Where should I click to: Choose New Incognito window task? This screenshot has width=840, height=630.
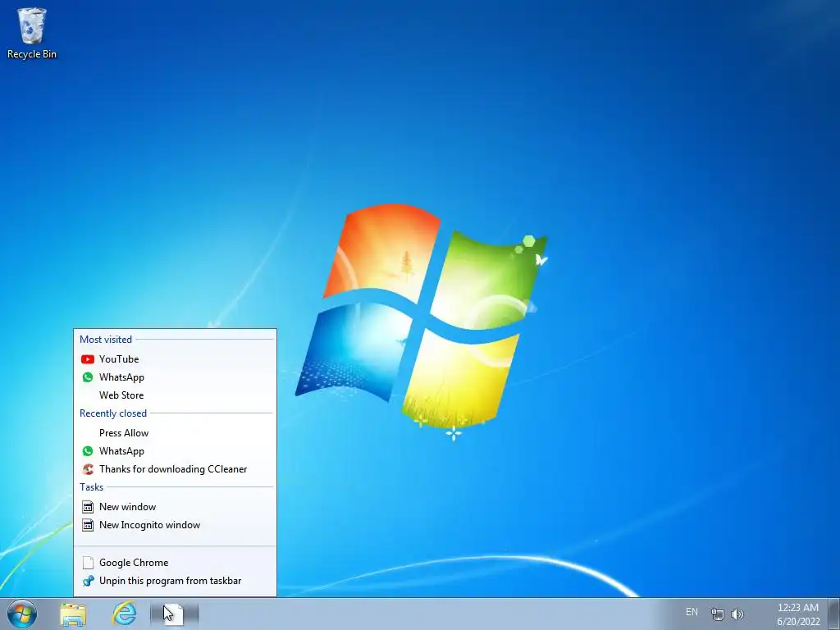pyautogui.click(x=175, y=525)
